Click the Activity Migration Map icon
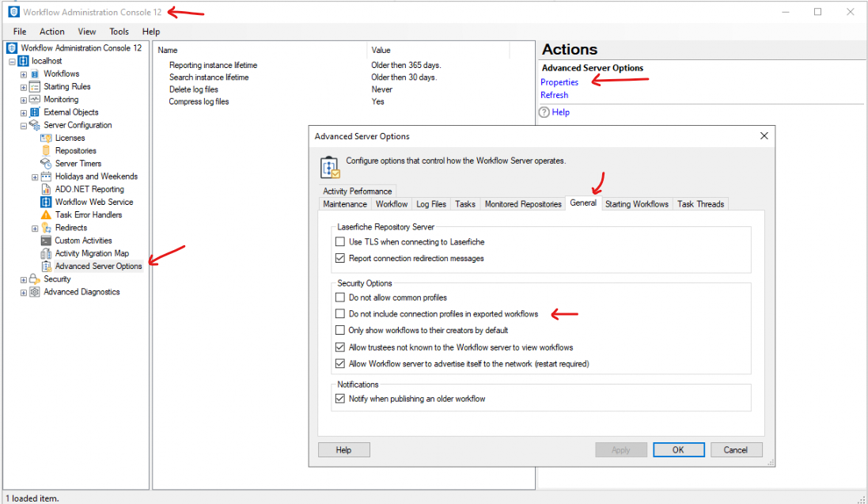This screenshot has width=868, height=504. click(46, 253)
